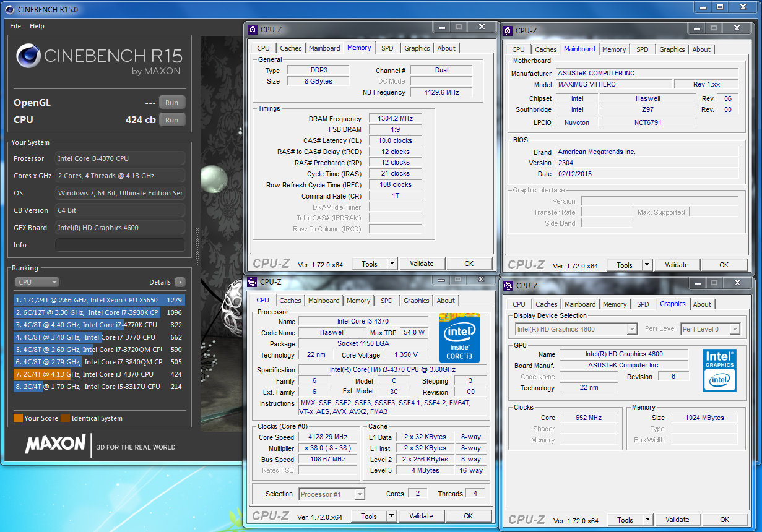Select Core i7-3840QM ranking row
The image size is (762, 532).
click(99, 362)
